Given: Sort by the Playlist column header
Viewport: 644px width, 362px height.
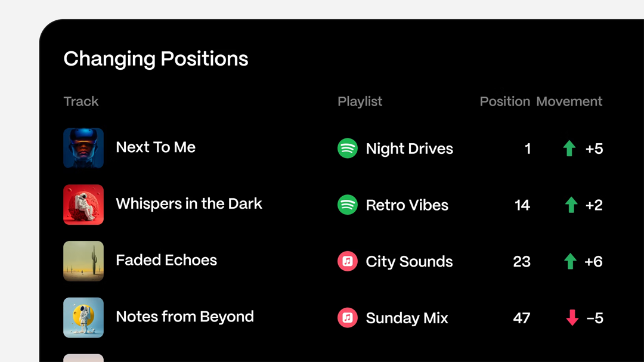Looking at the screenshot, I should [360, 101].
